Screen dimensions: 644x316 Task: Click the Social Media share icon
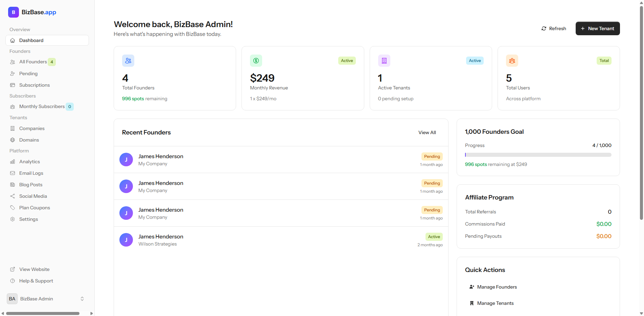[13, 196]
